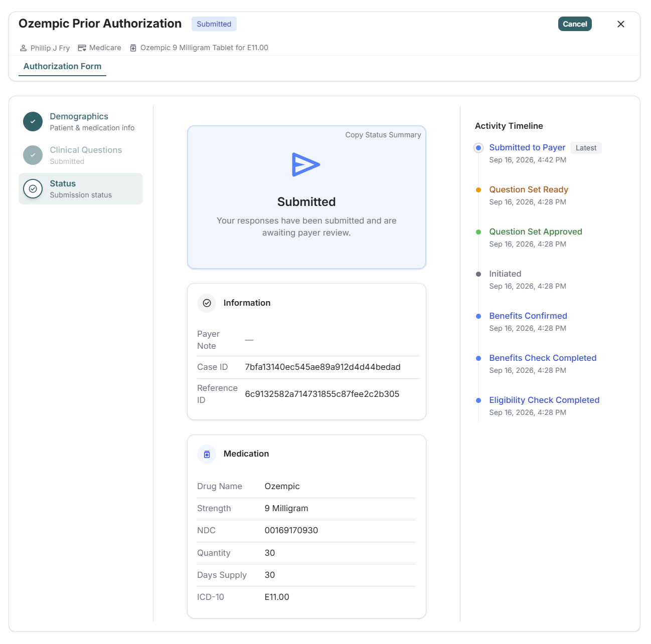Click the Sep 16, 2026, 4:42 PM timestamp

pyautogui.click(x=528, y=160)
